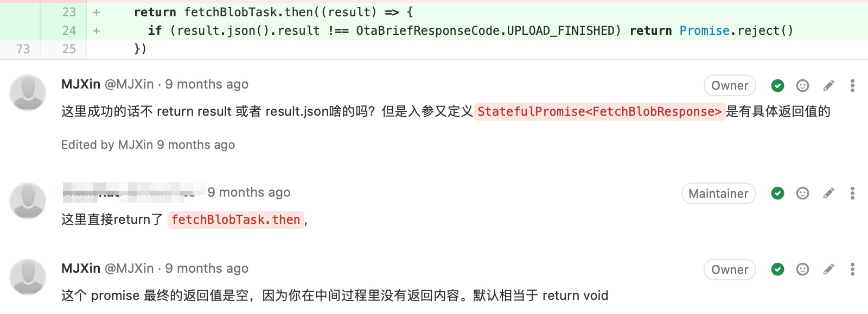Image resolution: width=868 pixels, height=314 pixels.
Task: Open more actions on MJXin's first comment
Action: [852, 85]
